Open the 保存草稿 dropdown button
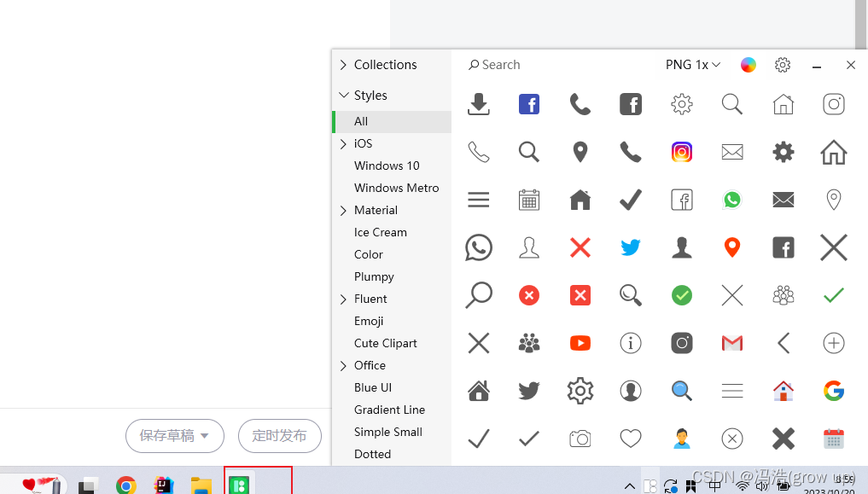This screenshot has height=494, width=868. click(x=175, y=436)
